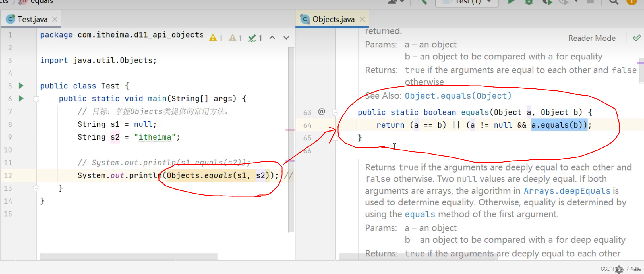This screenshot has height=274, width=644.
Task: Click class name "Test" on line 5
Action: coord(110,86)
